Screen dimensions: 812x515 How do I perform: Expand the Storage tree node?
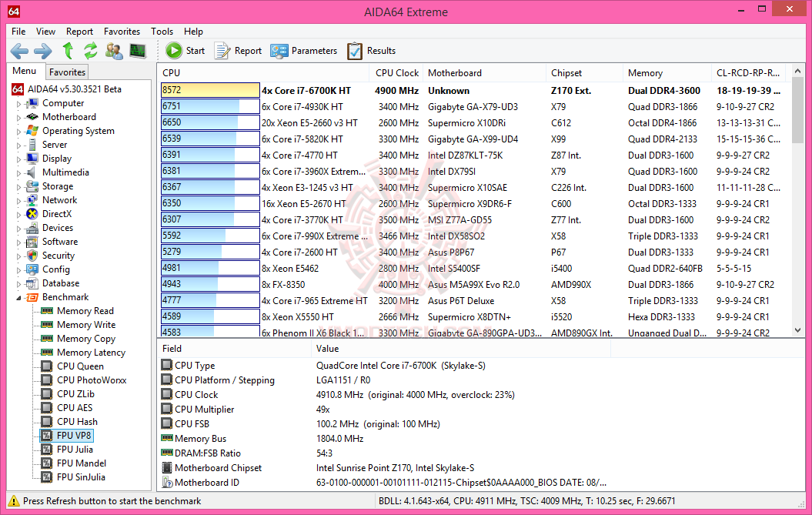19,187
